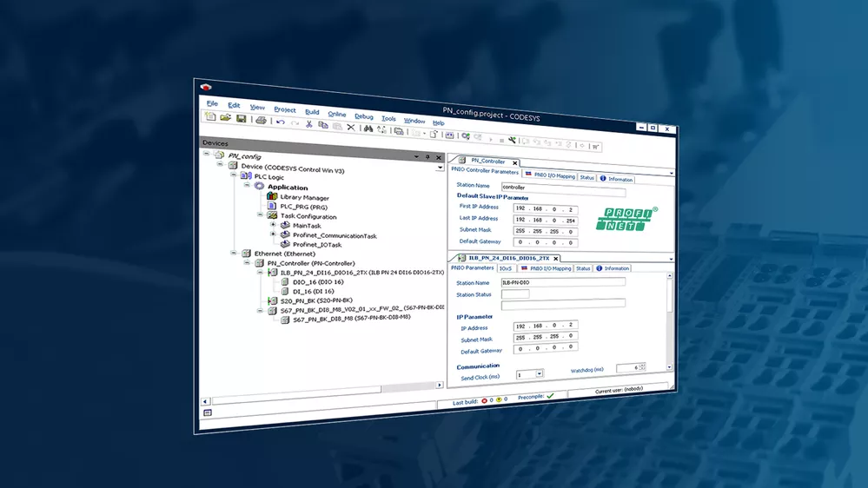Open the Online menu
The width and height of the screenshot is (868, 488).
[x=336, y=114]
